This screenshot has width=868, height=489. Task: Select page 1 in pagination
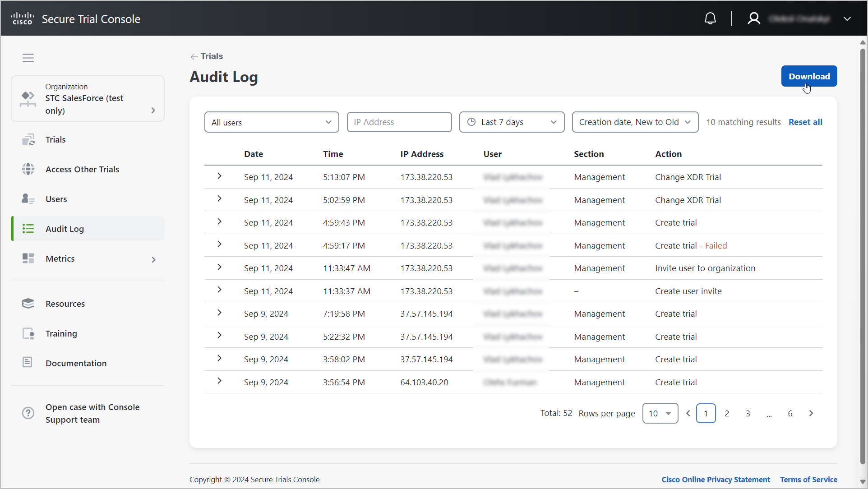click(x=706, y=413)
